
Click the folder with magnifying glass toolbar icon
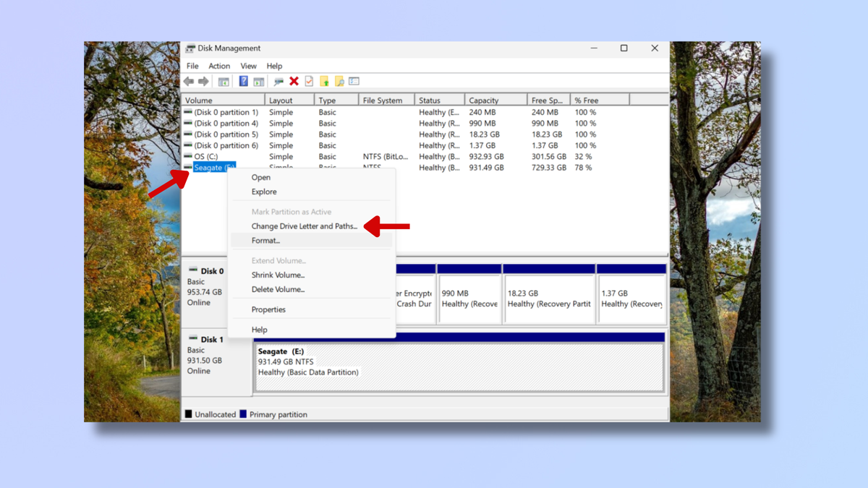click(x=341, y=81)
